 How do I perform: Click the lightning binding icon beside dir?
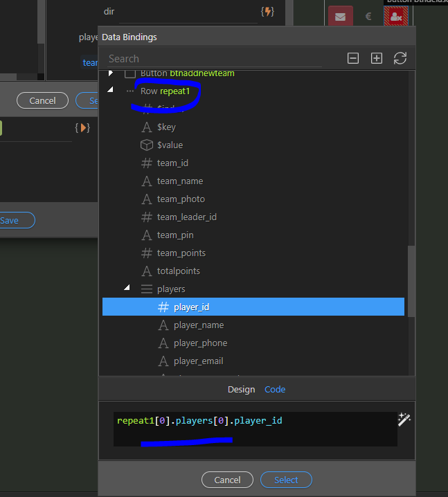[x=267, y=12]
